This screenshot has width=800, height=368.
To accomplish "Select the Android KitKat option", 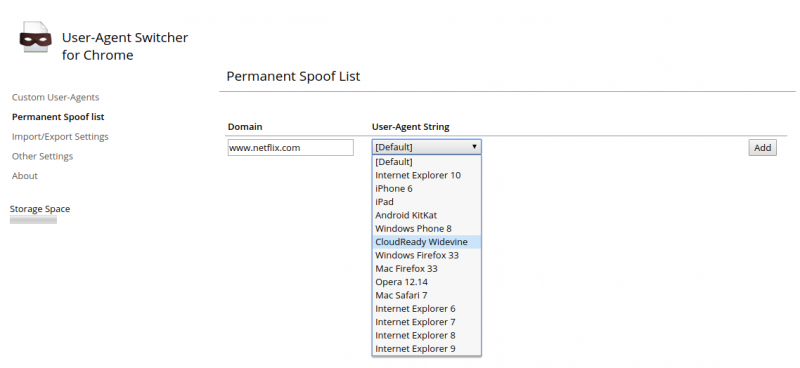I will click(x=427, y=215).
